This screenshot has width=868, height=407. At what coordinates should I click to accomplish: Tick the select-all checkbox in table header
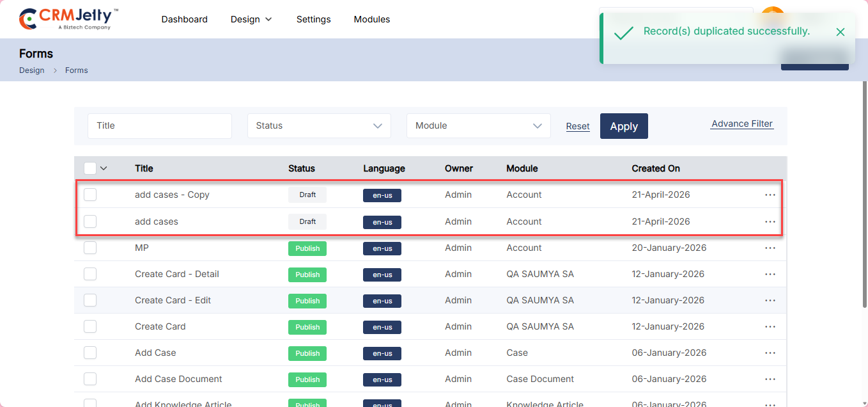click(90, 168)
